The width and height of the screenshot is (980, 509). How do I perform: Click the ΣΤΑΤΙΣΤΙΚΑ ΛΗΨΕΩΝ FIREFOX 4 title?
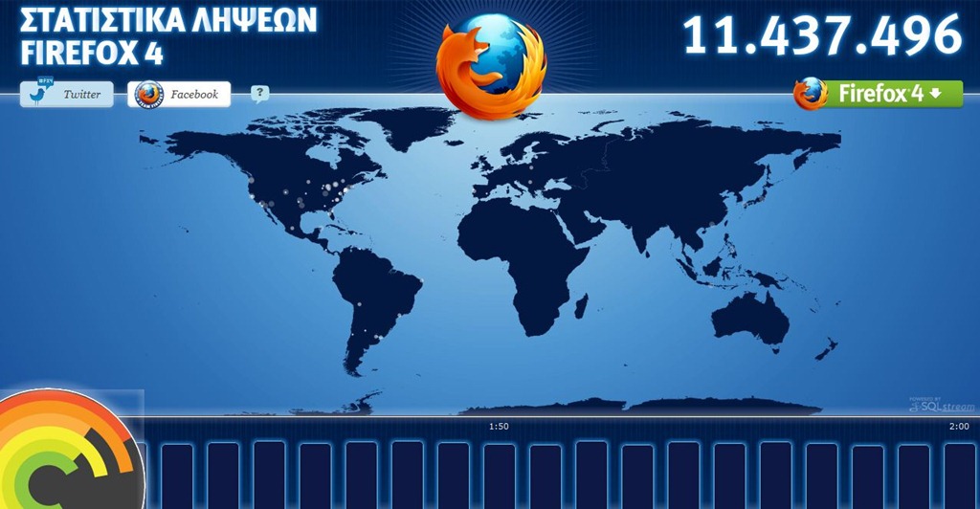[x=168, y=36]
